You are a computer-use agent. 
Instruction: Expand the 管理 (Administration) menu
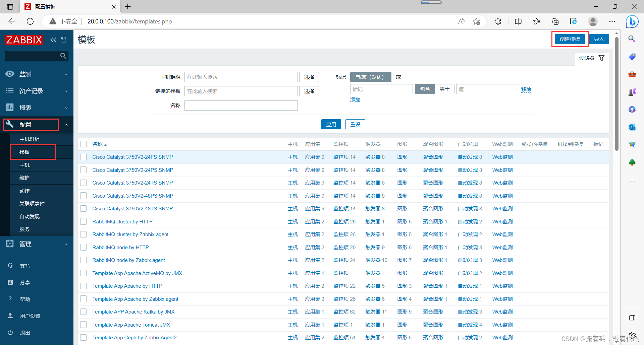[37, 244]
